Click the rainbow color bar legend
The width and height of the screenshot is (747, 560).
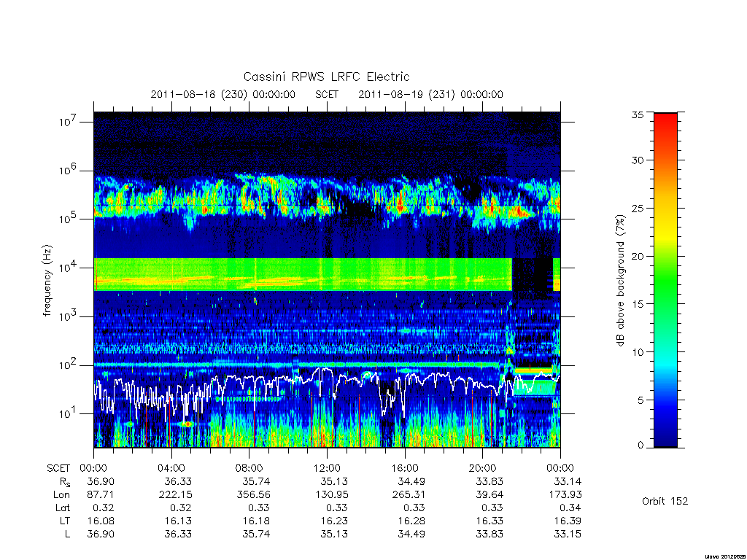[x=665, y=280]
